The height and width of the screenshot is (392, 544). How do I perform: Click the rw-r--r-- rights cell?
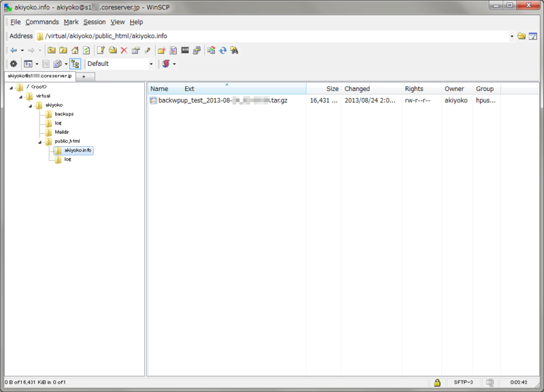[418, 101]
